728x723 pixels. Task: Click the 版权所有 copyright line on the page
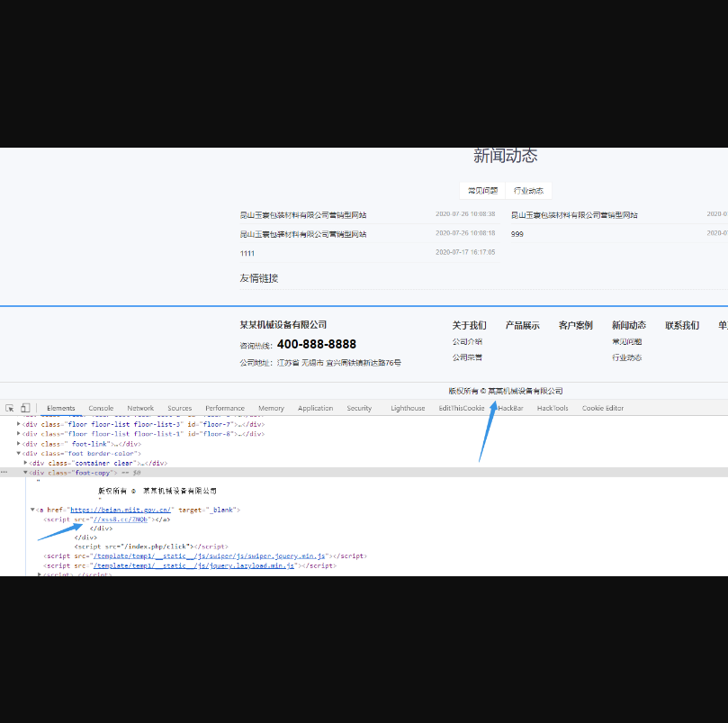click(x=506, y=391)
